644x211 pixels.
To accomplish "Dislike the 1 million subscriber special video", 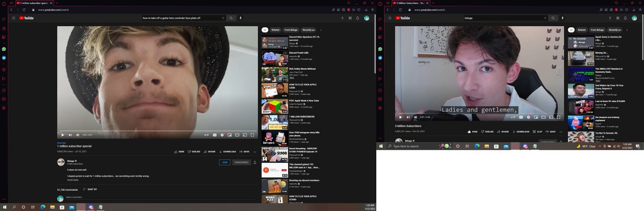I will 194,152.
